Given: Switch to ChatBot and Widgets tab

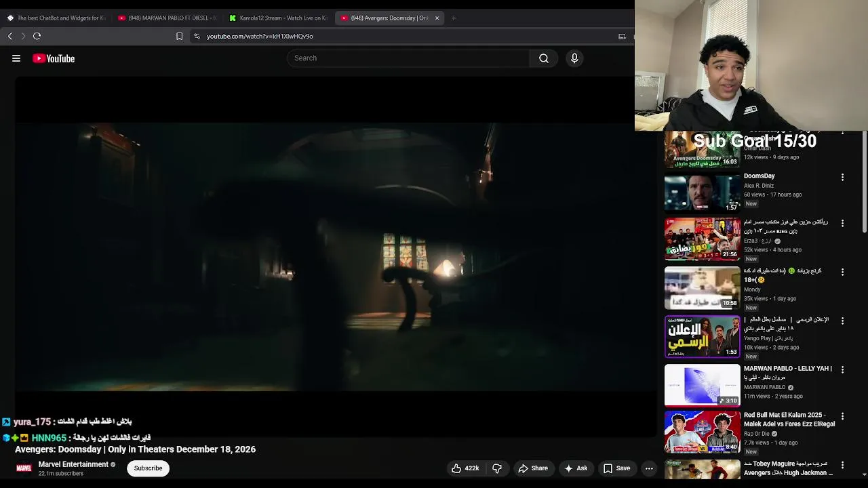Looking at the screenshot, I should (x=56, y=18).
